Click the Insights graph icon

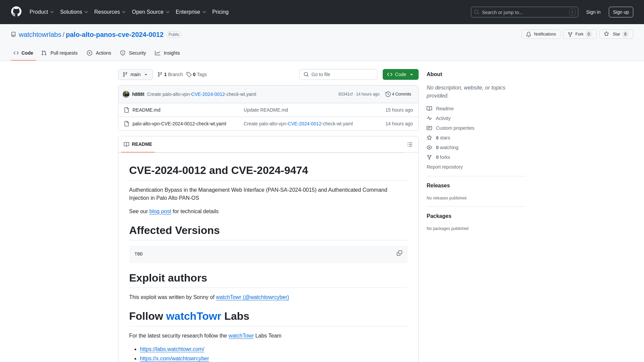(x=158, y=53)
